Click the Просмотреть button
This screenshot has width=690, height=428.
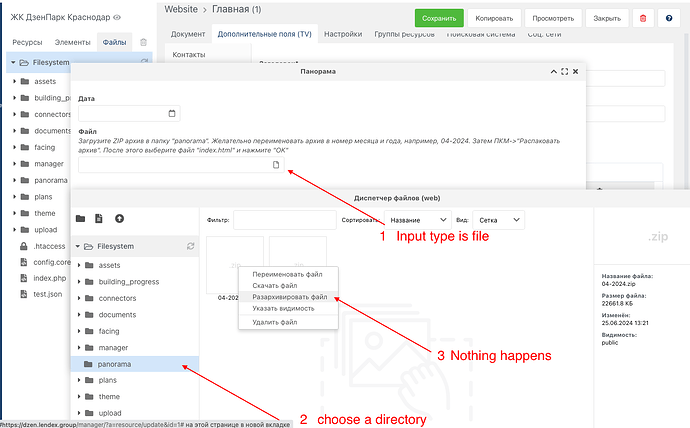[553, 18]
